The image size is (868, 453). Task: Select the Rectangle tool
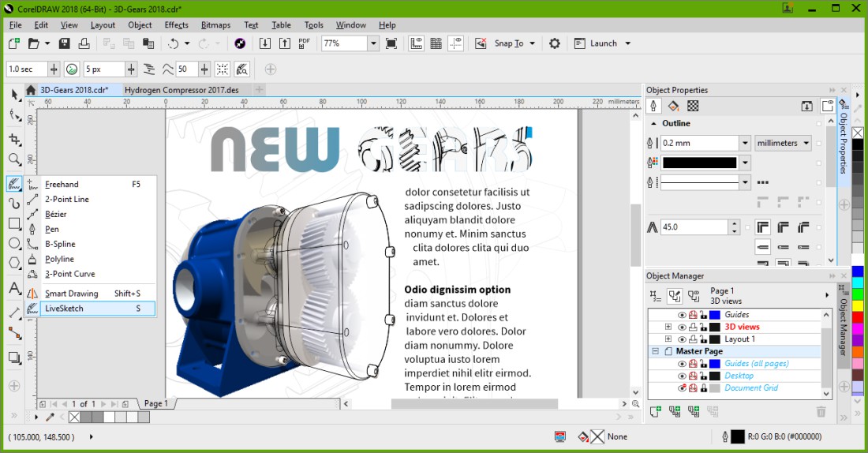pos(14,223)
